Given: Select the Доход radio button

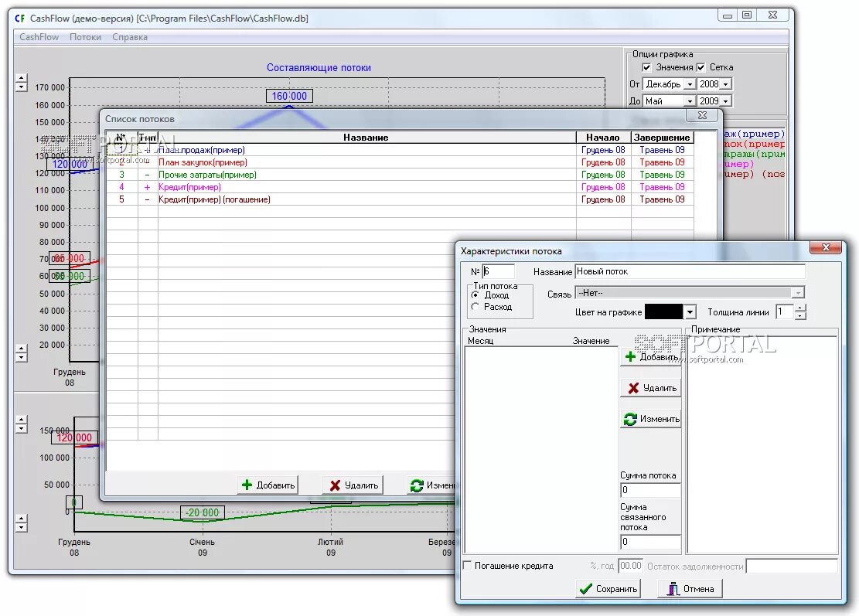Looking at the screenshot, I should tap(475, 294).
